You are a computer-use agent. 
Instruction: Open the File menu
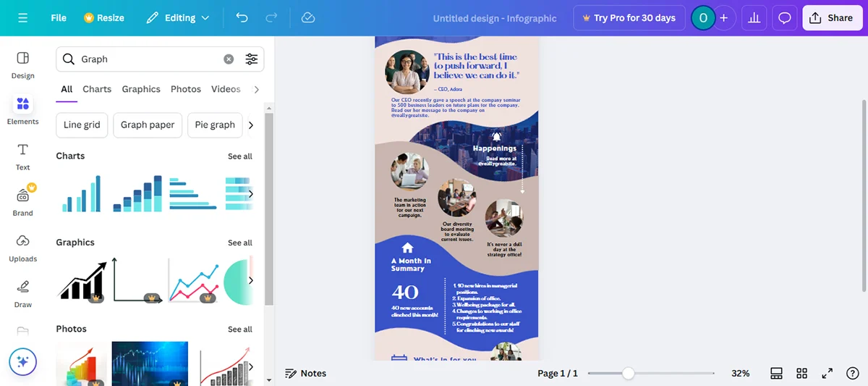(x=59, y=18)
